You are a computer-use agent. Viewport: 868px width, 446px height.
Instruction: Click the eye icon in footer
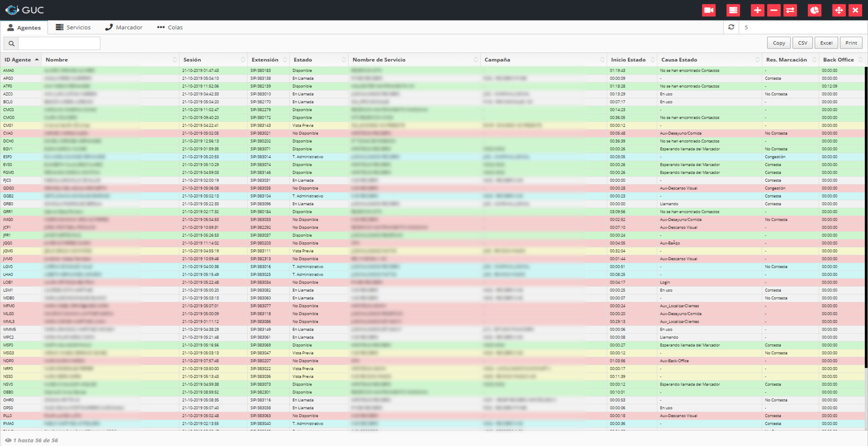click(x=8, y=440)
